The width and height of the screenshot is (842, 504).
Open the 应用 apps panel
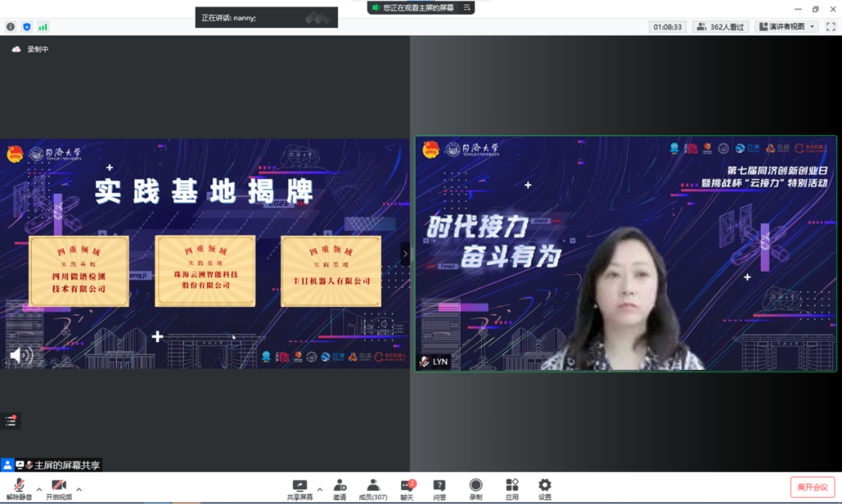tap(511, 488)
